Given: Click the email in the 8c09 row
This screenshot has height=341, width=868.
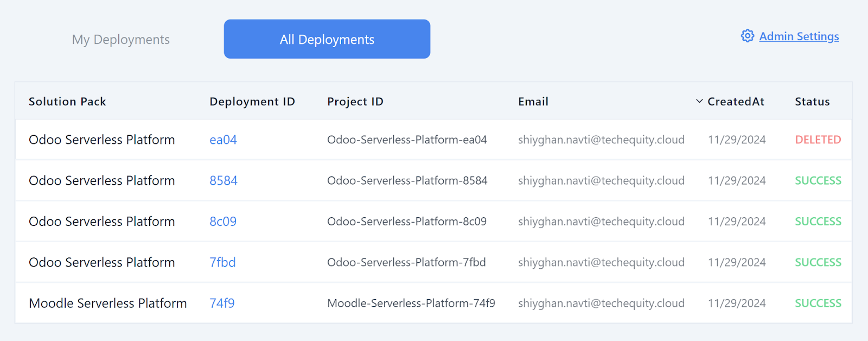Looking at the screenshot, I should tap(601, 222).
